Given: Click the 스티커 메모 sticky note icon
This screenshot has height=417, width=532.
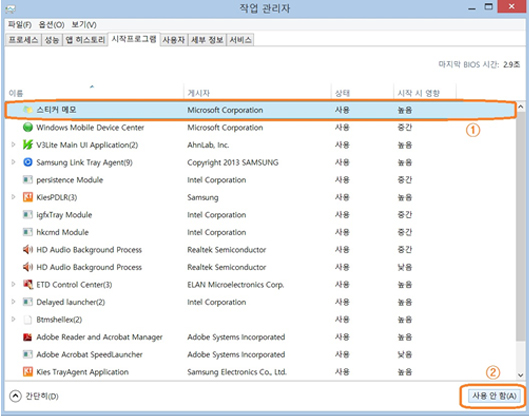Looking at the screenshot, I should pos(27,110).
